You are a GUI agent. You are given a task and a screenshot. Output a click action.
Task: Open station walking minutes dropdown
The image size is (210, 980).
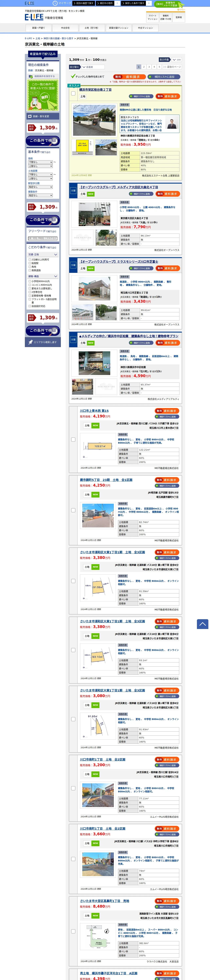pos(40,187)
